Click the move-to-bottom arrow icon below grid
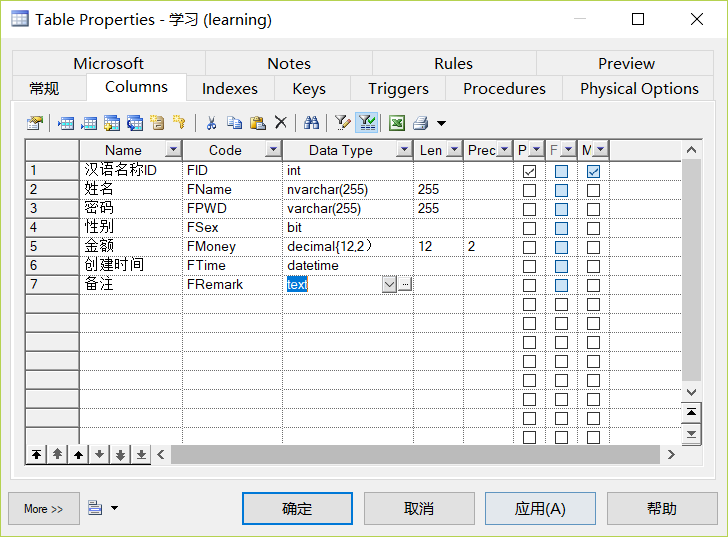728x537 pixels. tap(142, 454)
